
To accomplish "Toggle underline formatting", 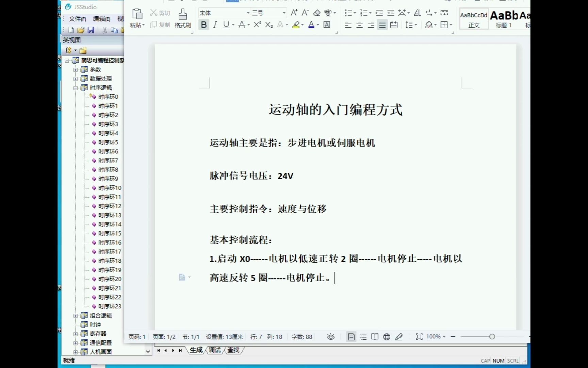I will point(226,25).
